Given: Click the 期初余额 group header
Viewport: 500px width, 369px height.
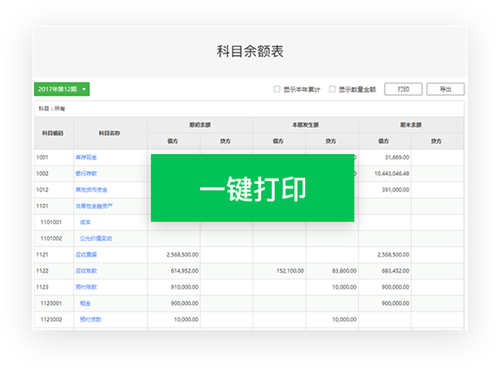Looking at the screenshot, I should [x=200, y=125].
